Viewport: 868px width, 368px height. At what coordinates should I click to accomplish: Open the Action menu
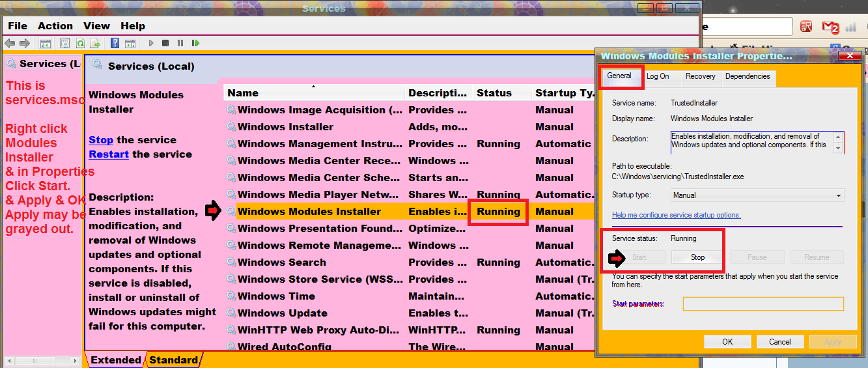point(55,26)
